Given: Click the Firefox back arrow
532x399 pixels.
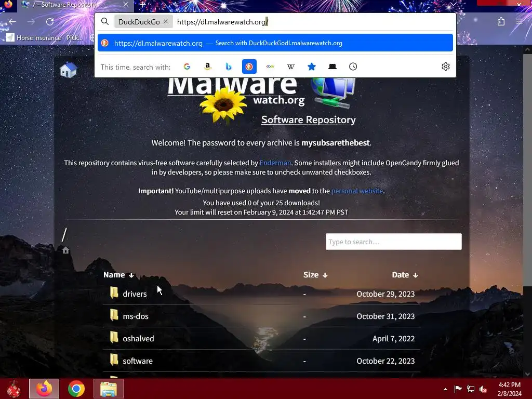Looking at the screenshot, I should pos(12,22).
